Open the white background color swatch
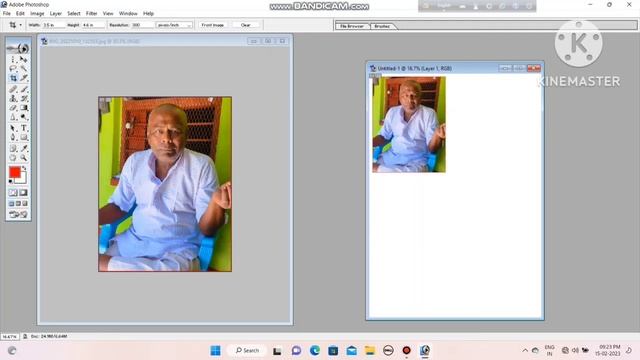This screenshot has height=360, width=640. coord(22,179)
